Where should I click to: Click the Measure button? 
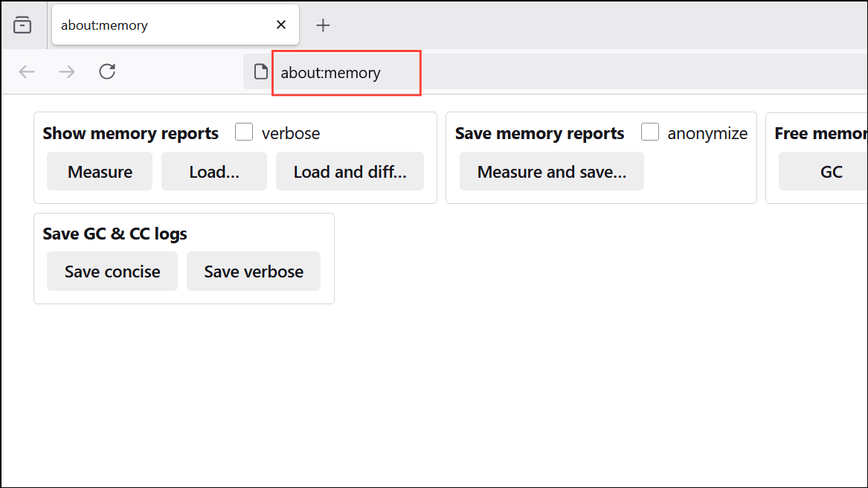tap(99, 171)
